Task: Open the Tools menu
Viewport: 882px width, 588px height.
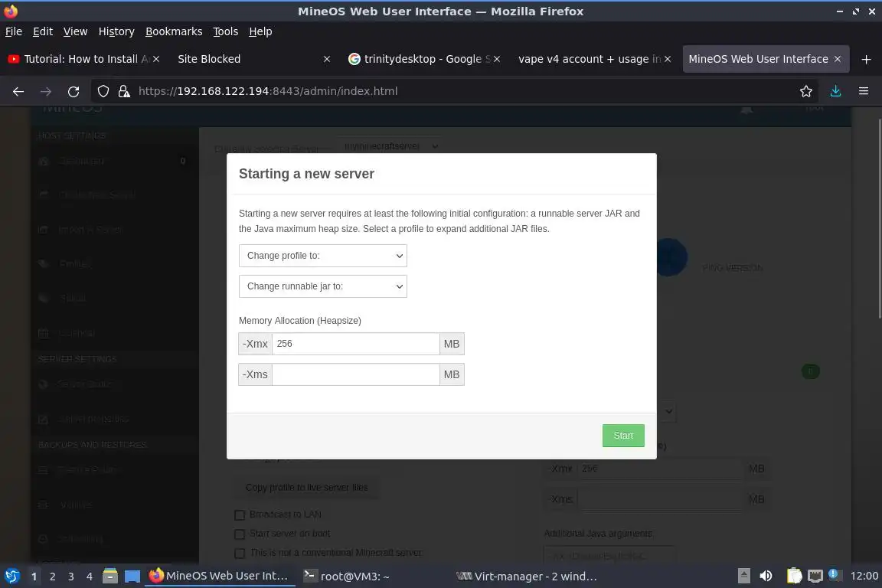Action: click(x=226, y=31)
